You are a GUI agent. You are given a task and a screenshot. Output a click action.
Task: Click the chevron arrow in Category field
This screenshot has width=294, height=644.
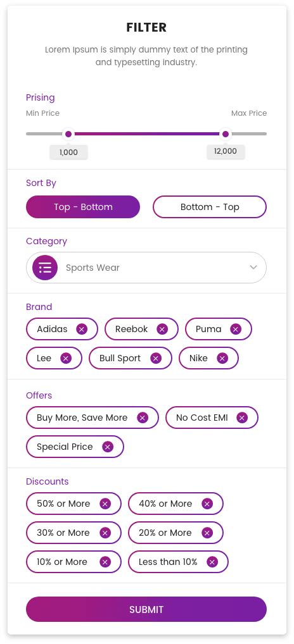click(253, 268)
